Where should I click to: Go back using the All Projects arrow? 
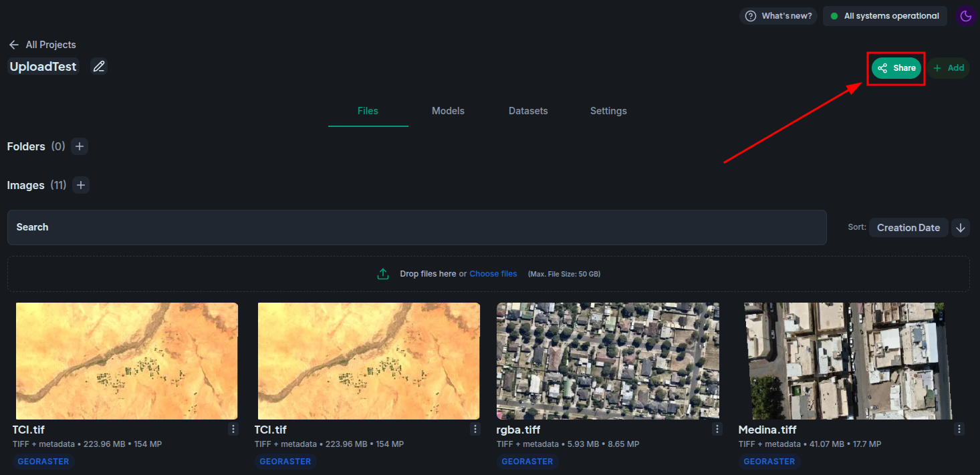click(x=13, y=45)
